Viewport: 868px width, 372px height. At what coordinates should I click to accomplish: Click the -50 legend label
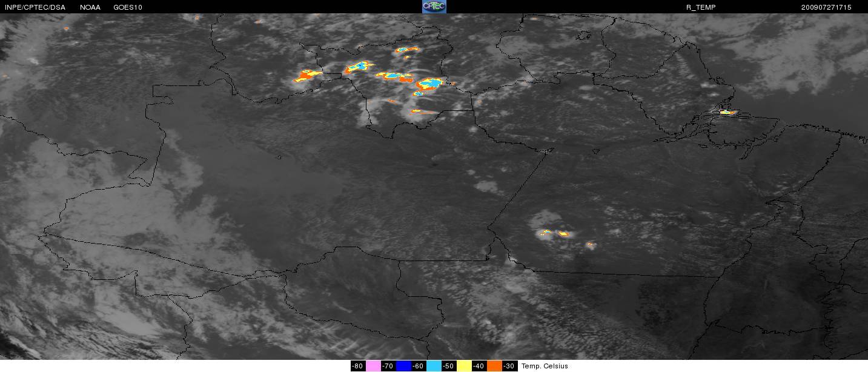click(x=449, y=366)
